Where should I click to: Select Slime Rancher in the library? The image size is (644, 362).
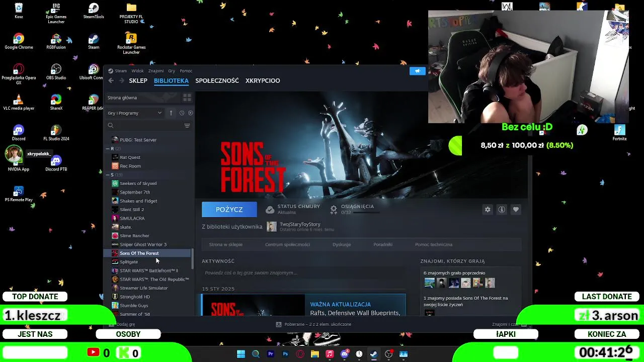pos(134,236)
